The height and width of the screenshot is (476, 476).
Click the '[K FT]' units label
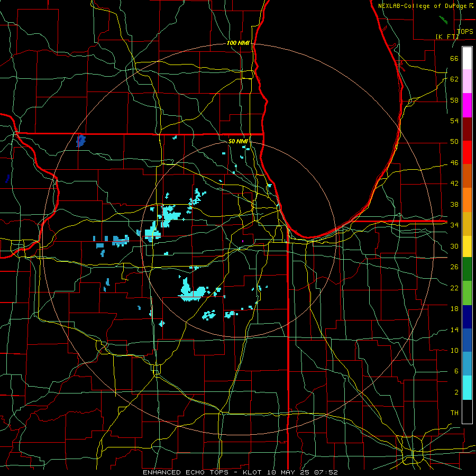click(447, 36)
